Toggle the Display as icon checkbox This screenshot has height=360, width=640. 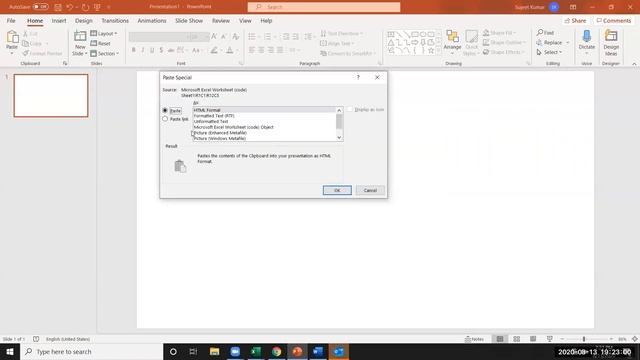coord(350,109)
